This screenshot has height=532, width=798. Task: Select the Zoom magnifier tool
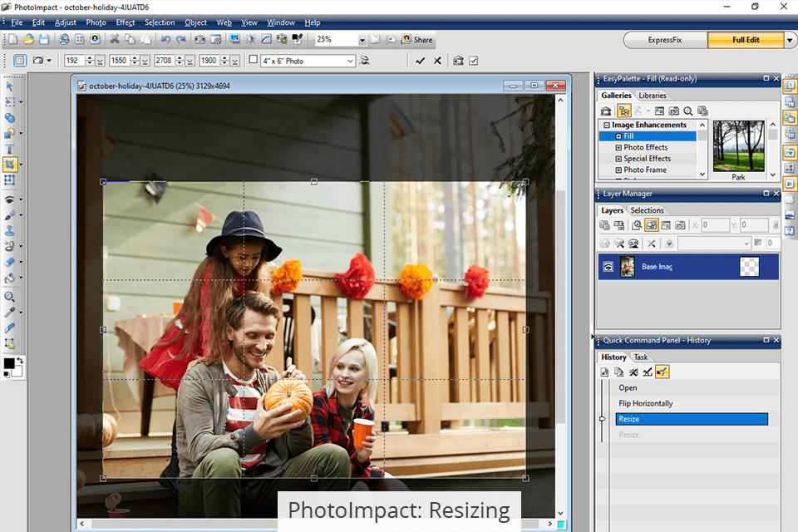click(9, 297)
